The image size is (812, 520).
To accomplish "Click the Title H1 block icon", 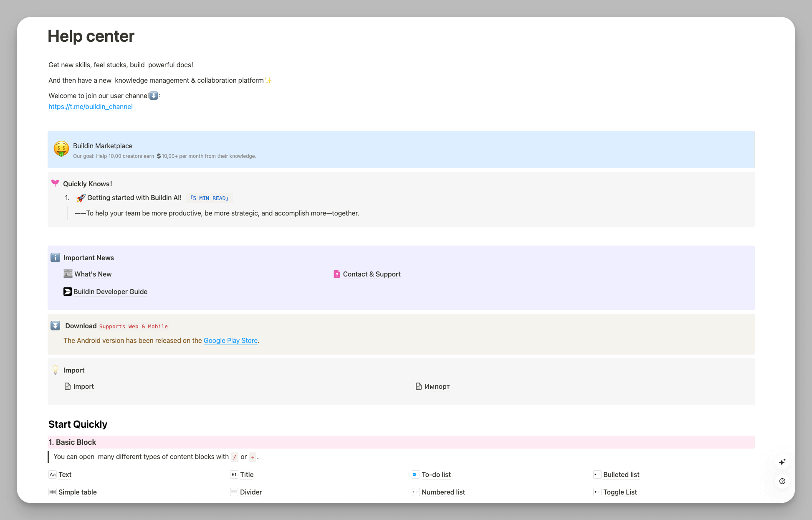I will tap(234, 474).
